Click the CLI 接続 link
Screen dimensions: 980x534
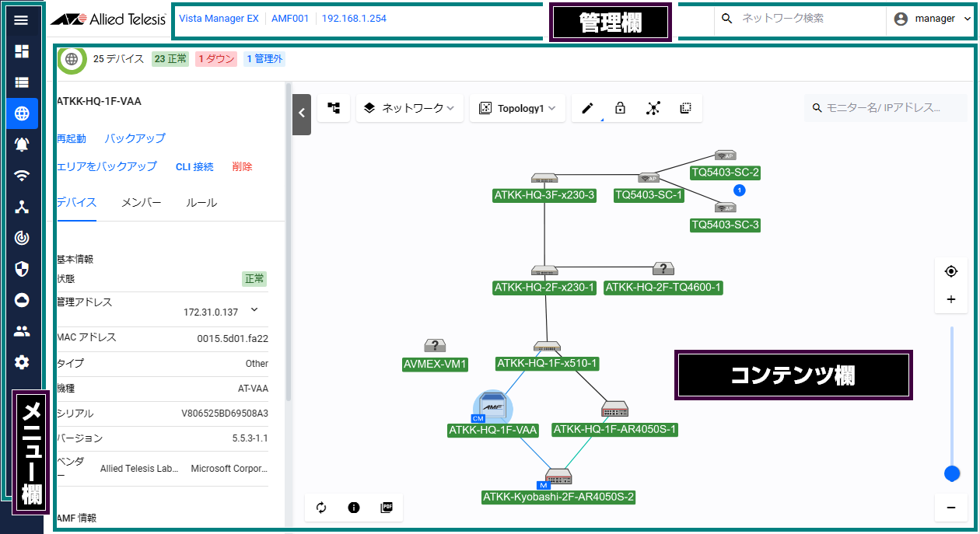click(194, 166)
